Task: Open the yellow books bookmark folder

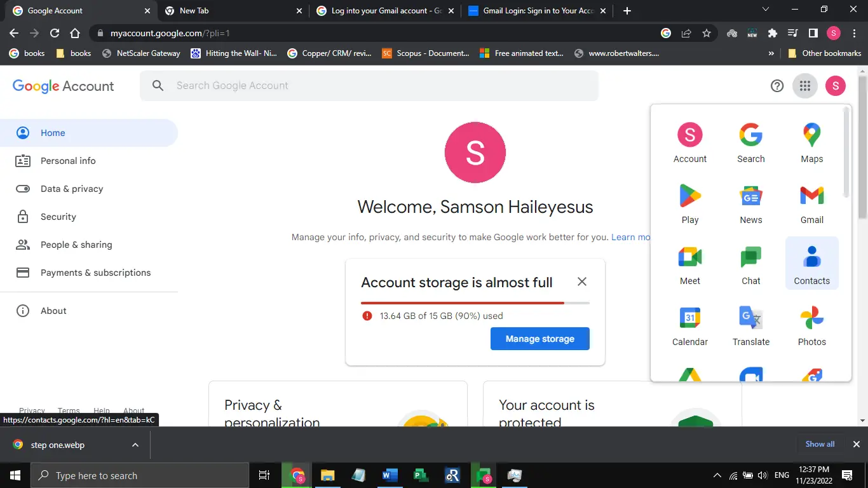Action: click(x=74, y=53)
